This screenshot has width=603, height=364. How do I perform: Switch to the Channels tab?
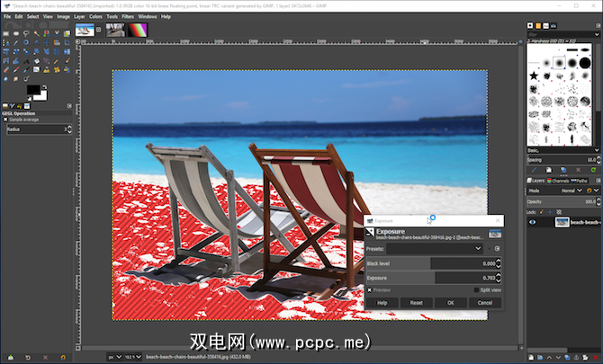click(x=562, y=181)
